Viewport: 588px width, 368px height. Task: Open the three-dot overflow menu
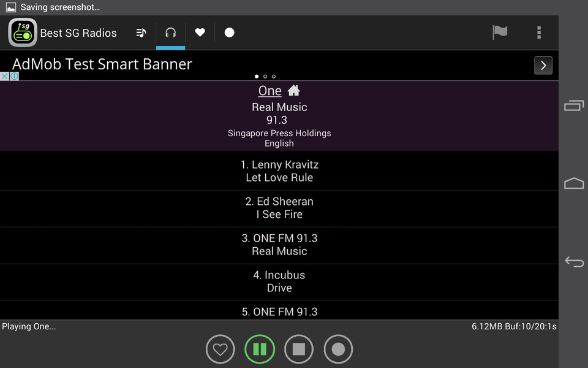point(539,33)
